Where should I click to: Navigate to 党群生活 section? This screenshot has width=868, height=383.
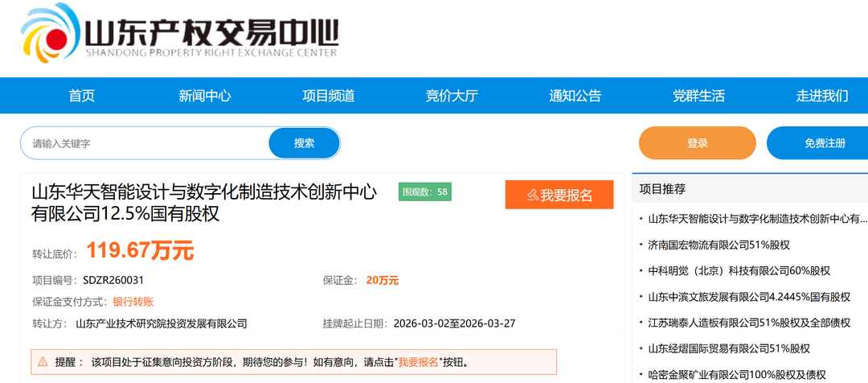[698, 96]
